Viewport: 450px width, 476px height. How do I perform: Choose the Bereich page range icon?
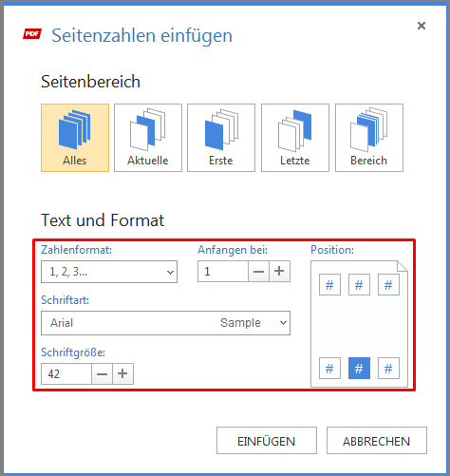(369, 138)
